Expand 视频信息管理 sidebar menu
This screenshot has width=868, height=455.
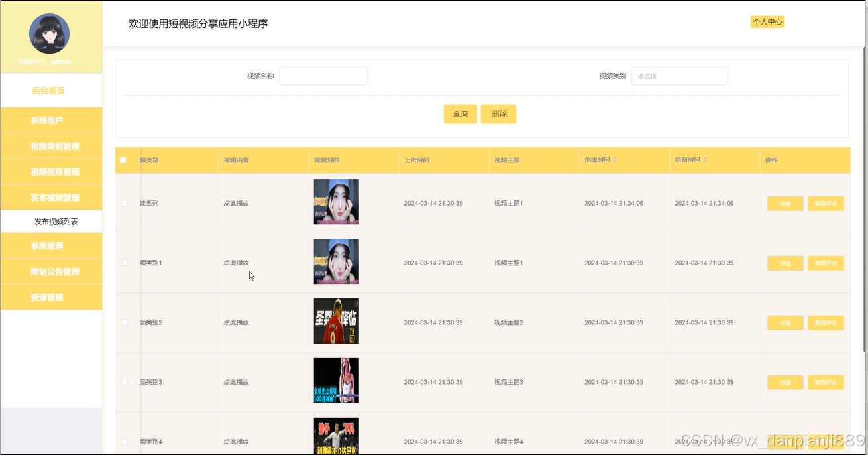pyautogui.click(x=51, y=172)
